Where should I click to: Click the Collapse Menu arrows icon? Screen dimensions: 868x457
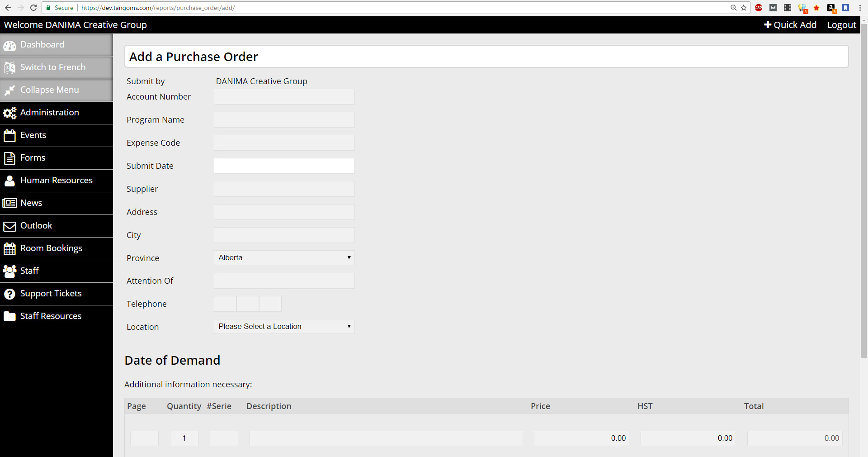pyautogui.click(x=9, y=90)
